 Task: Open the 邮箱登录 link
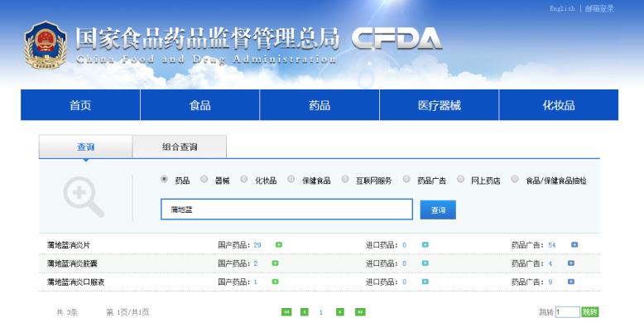[x=599, y=8]
